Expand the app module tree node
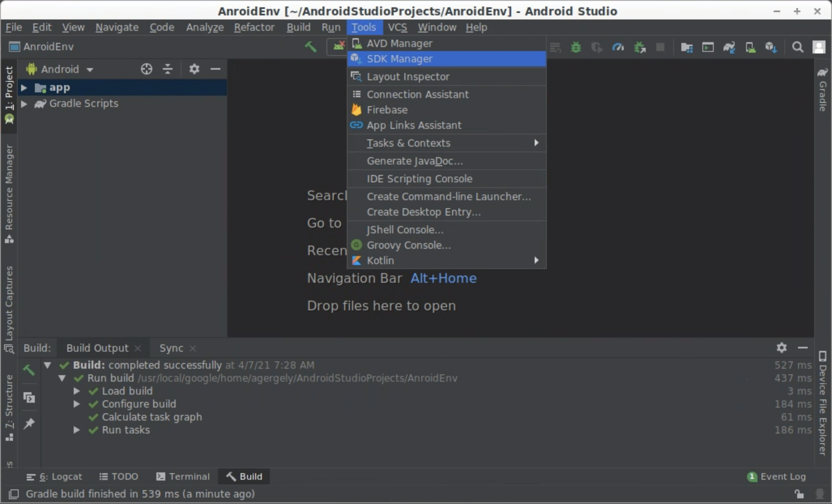832x504 pixels. 24,88
